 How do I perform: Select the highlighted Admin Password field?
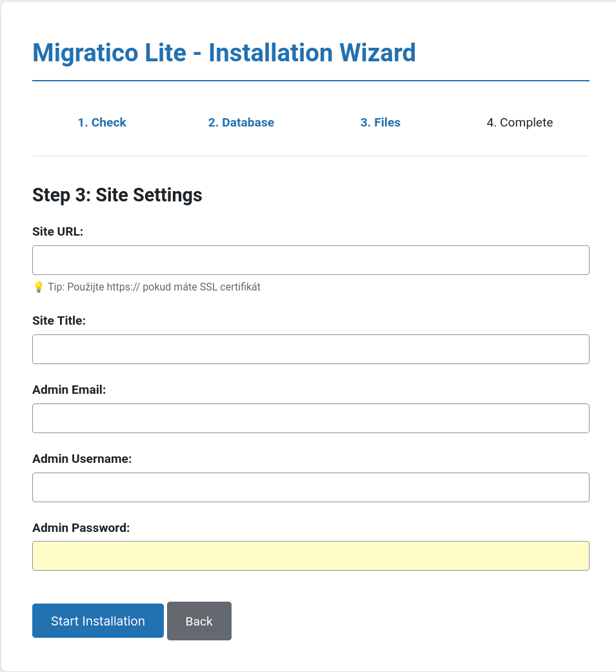(x=311, y=556)
